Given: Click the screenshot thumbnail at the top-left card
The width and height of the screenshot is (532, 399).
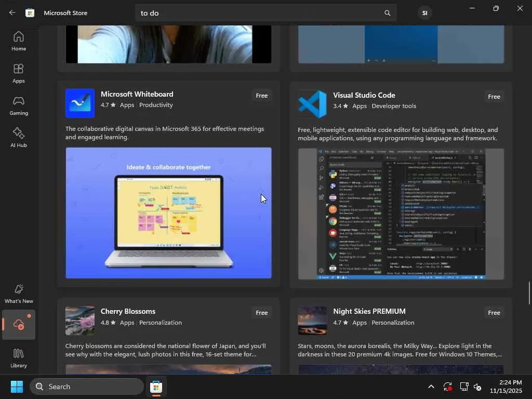Looking at the screenshot, I should (169, 44).
